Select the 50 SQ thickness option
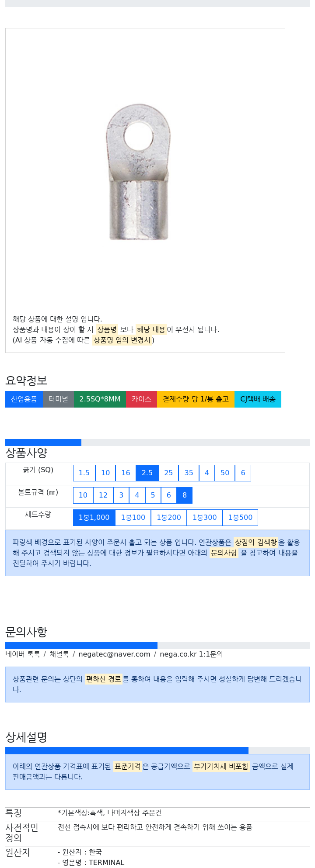315x868 pixels. pyautogui.click(x=225, y=473)
